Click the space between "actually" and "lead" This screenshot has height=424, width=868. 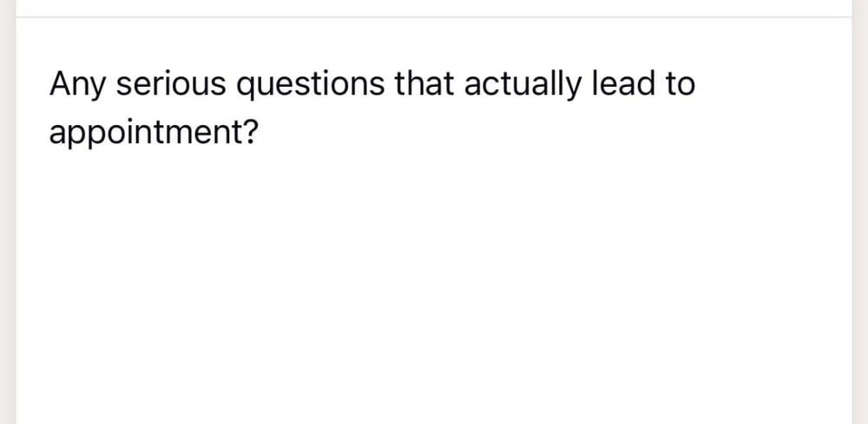pos(584,85)
